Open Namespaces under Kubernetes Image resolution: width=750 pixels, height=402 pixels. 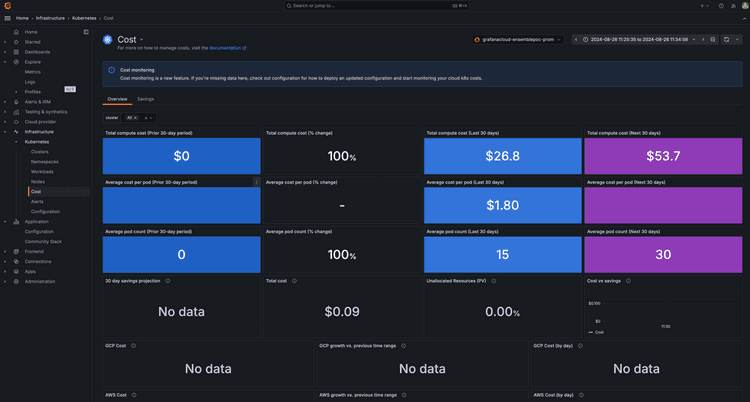point(44,162)
